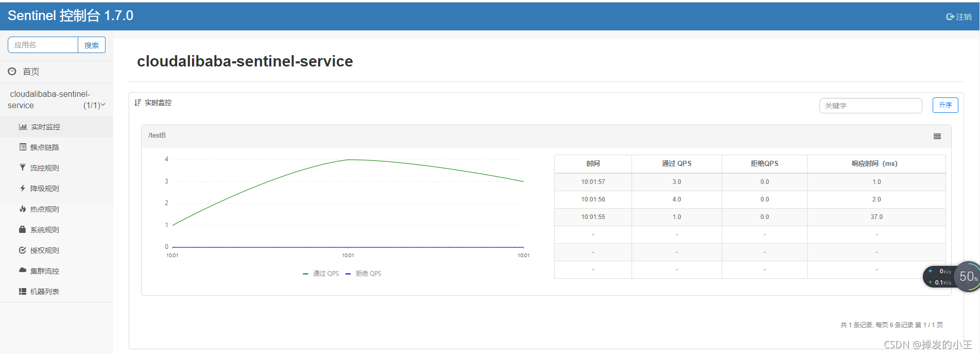Focus the 应用名 search field
The width and height of the screenshot is (980, 354).
pyautogui.click(x=43, y=45)
